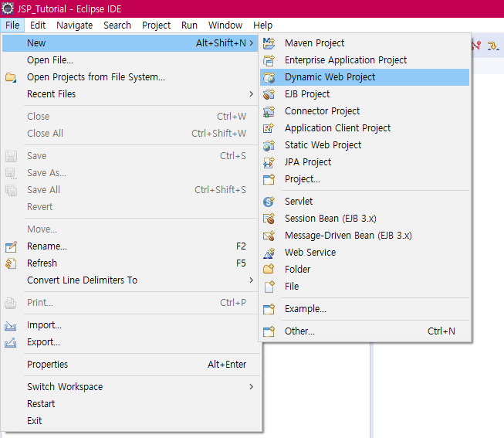The image size is (504, 438).
Task: Click the Connector Project icon
Action: tap(269, 111)
